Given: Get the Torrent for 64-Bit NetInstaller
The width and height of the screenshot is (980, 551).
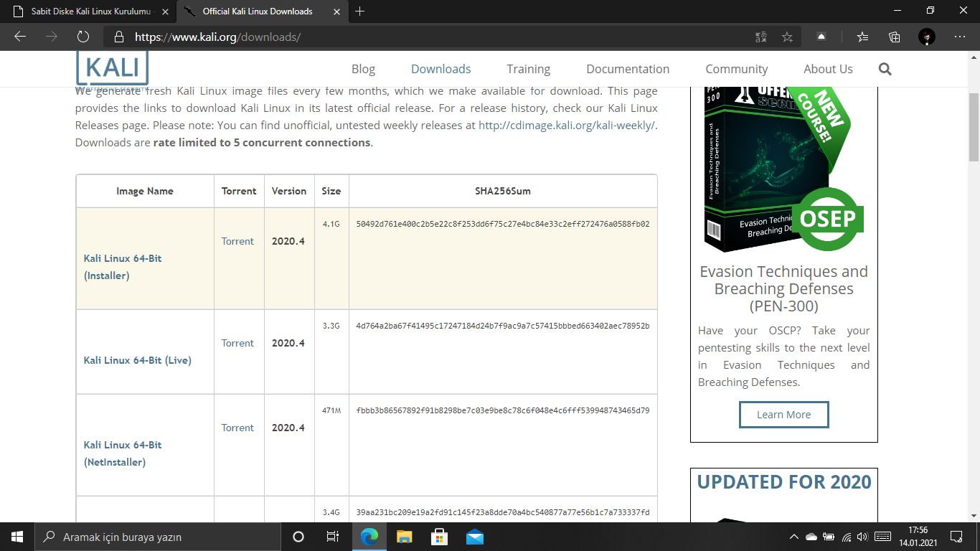Looking at the screenshot, I should [237, 428].
